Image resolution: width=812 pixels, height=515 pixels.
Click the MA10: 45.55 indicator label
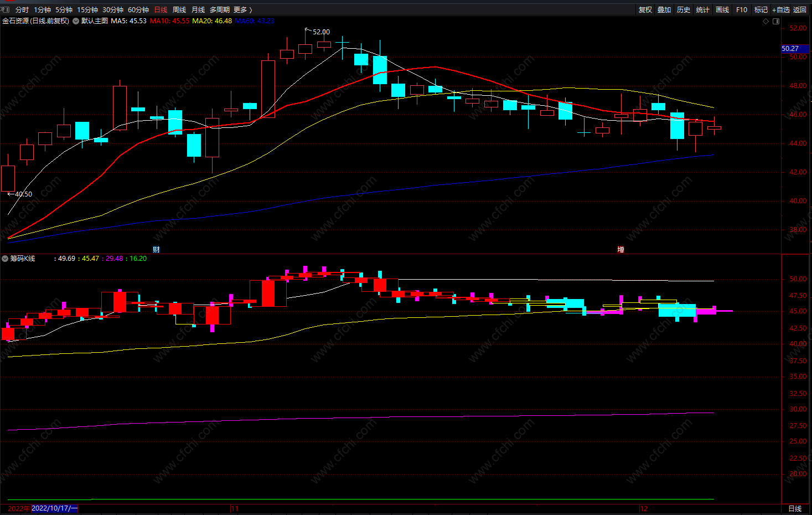tap(169, 21)
